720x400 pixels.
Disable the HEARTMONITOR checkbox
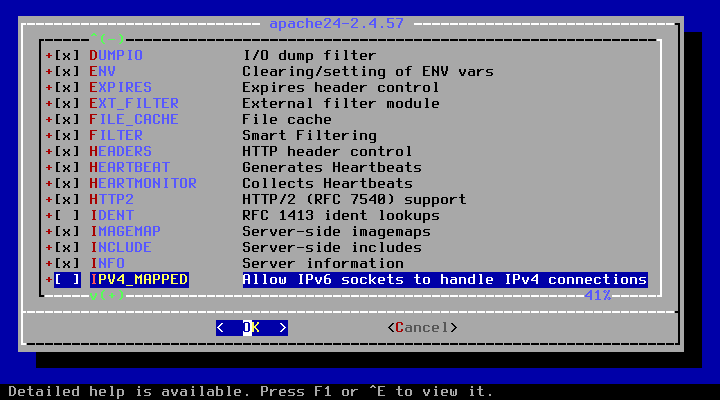pyautogui.click(x=67, y=184)
